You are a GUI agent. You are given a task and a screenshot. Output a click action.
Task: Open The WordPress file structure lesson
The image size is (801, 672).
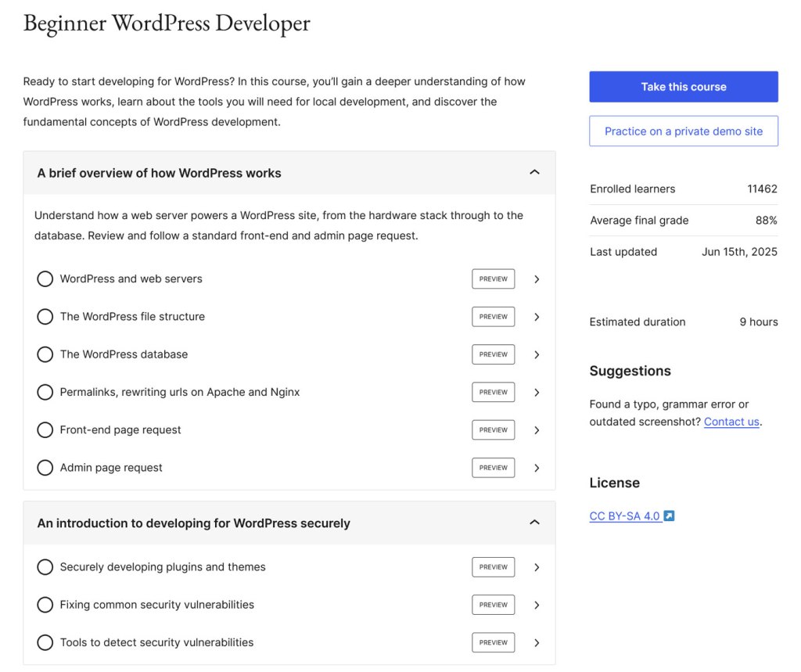click(x=132, y=317)
